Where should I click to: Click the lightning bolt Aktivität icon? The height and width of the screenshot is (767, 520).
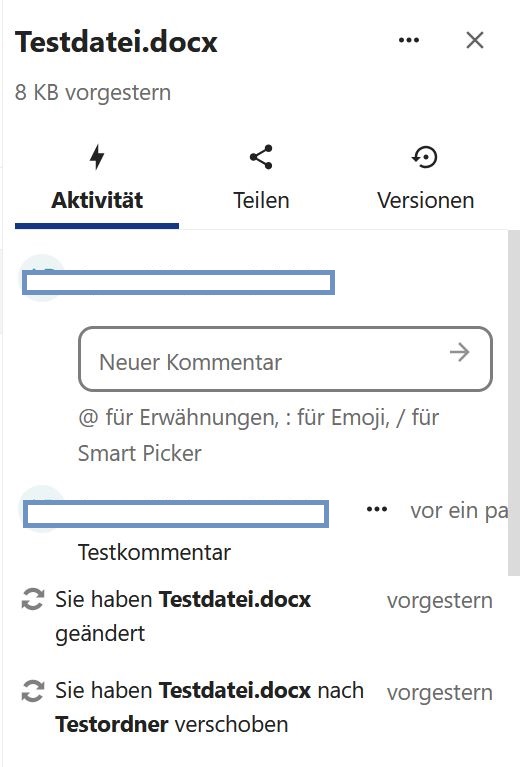tap(97, 157)
